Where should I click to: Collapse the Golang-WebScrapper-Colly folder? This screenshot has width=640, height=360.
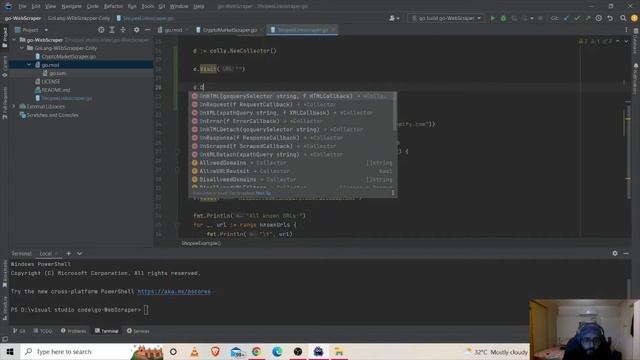click(x=22, y=48)
